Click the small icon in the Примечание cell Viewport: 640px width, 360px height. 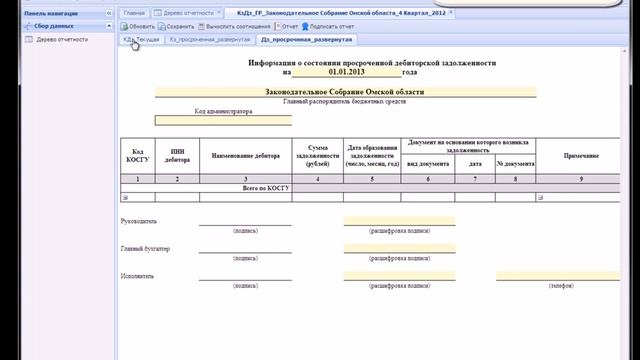point(540,198)
